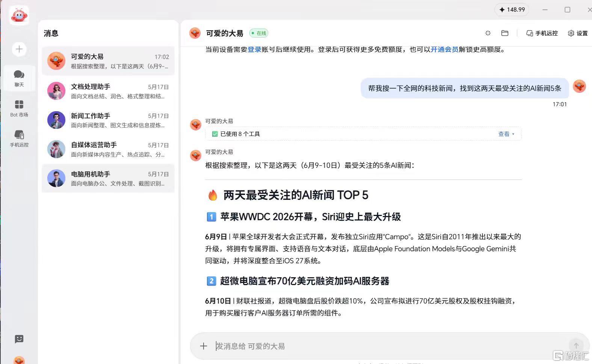Click the 17:02 time in the conversation list
The height and width of the screenshot is (364, 592).
(162, 57)
